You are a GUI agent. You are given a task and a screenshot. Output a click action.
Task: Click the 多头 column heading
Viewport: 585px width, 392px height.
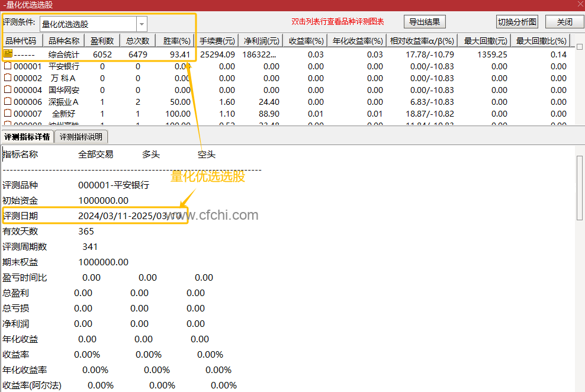pyautogui.click(x=151, y=155)
